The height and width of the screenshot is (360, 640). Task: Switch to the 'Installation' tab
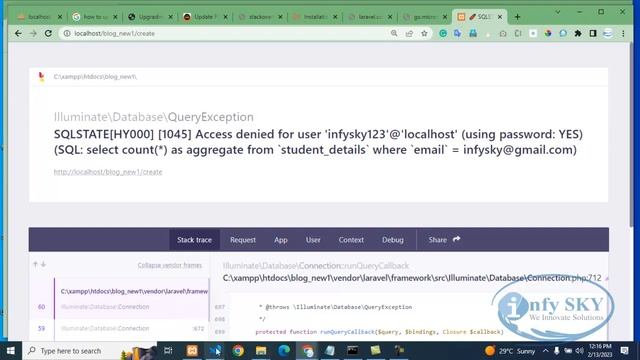click(x=314, y=17)
